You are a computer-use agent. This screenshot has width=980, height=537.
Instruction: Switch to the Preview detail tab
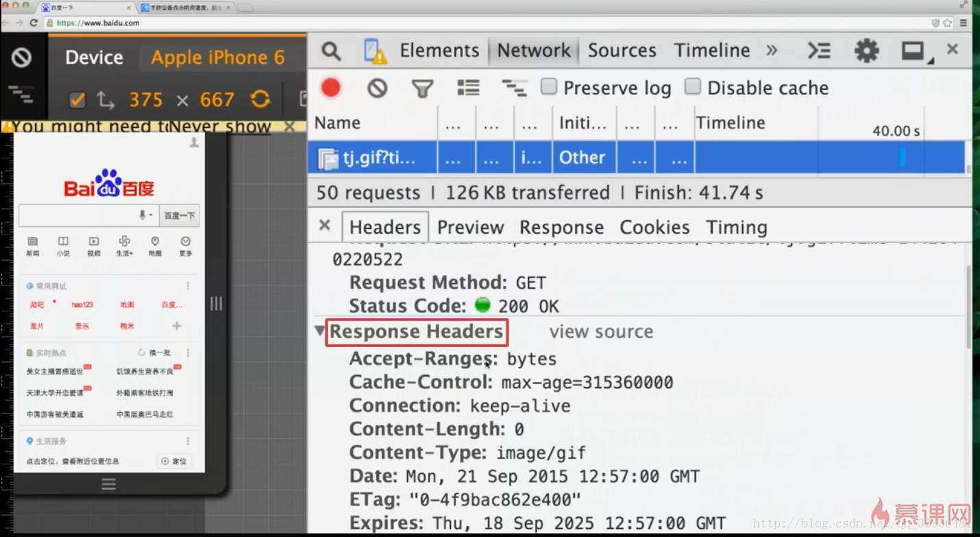pyautogui.click(x=470, y=227)
